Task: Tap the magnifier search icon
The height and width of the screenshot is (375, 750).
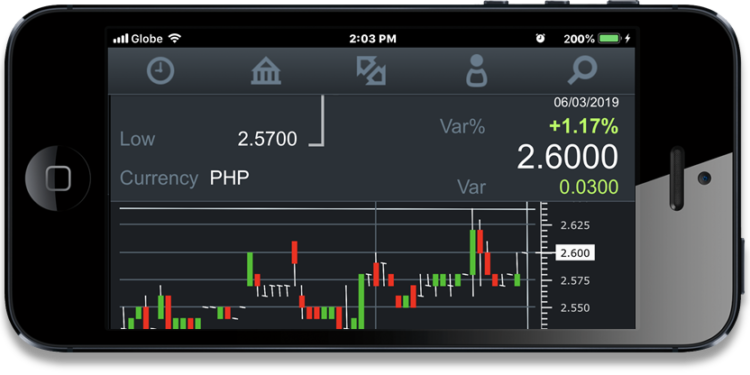Action: (582, 71)
